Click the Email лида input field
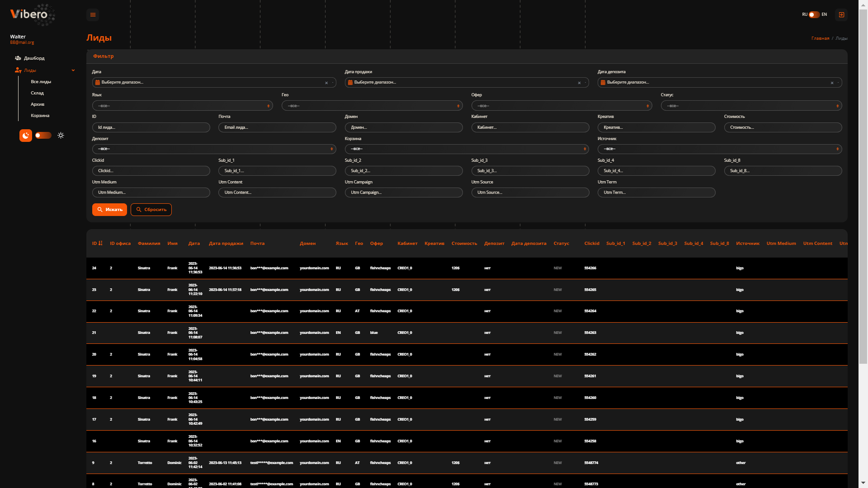The image size is (868, 488). click(x=277, y=127)
